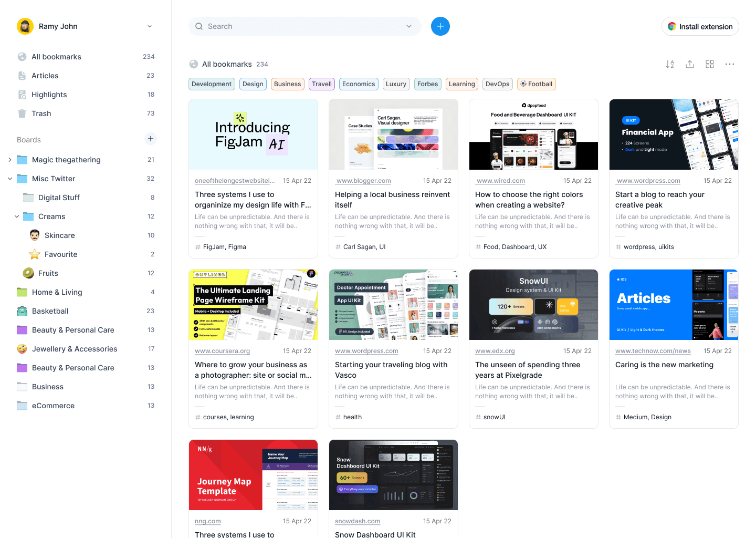Click the blue add bookmark plus button

pos(440,26)
